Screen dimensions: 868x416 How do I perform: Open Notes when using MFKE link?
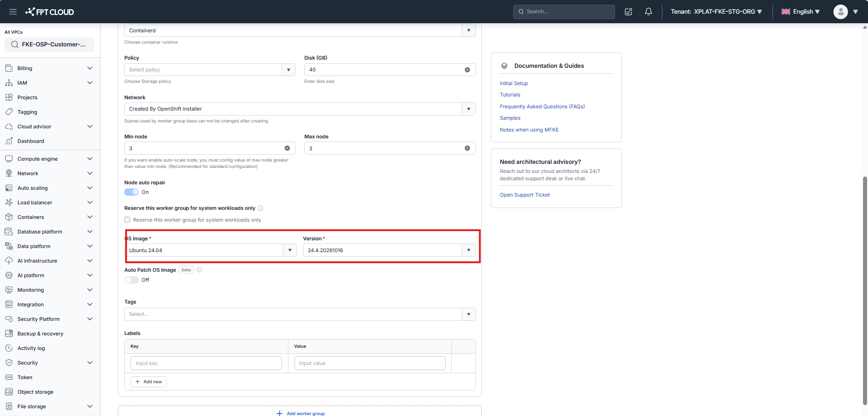point(529,130)
